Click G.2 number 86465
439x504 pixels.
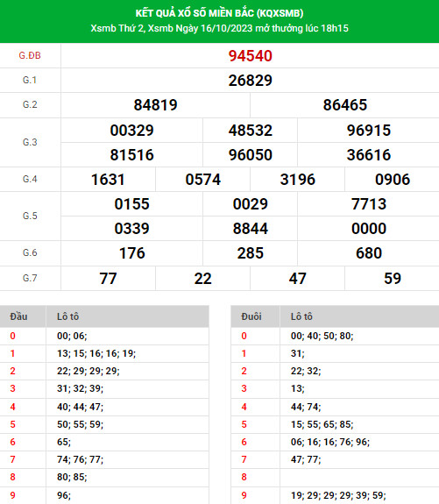pyautogui.click(x=345, y=105)
